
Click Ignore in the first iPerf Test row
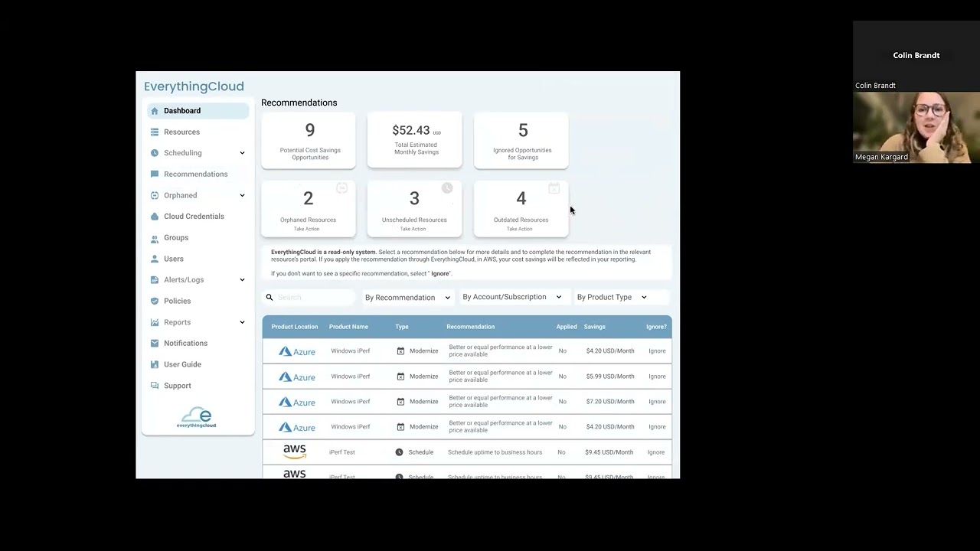[x=657, y=452]
